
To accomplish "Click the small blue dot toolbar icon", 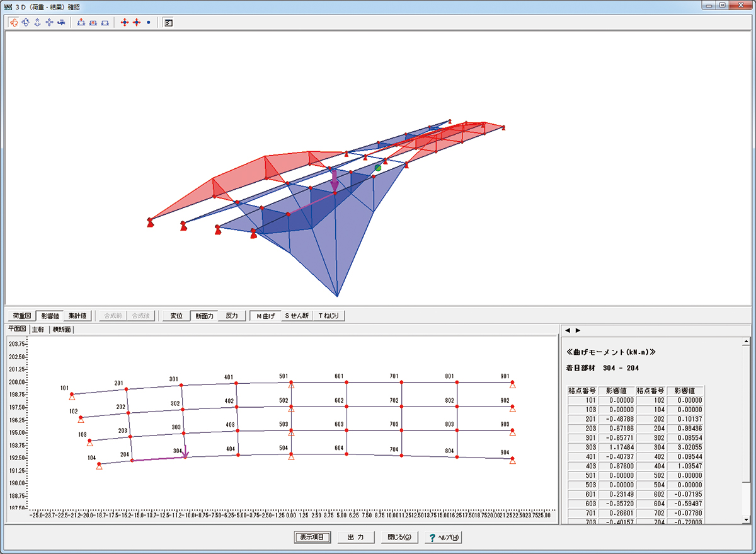I will click(x=148, y=22).
